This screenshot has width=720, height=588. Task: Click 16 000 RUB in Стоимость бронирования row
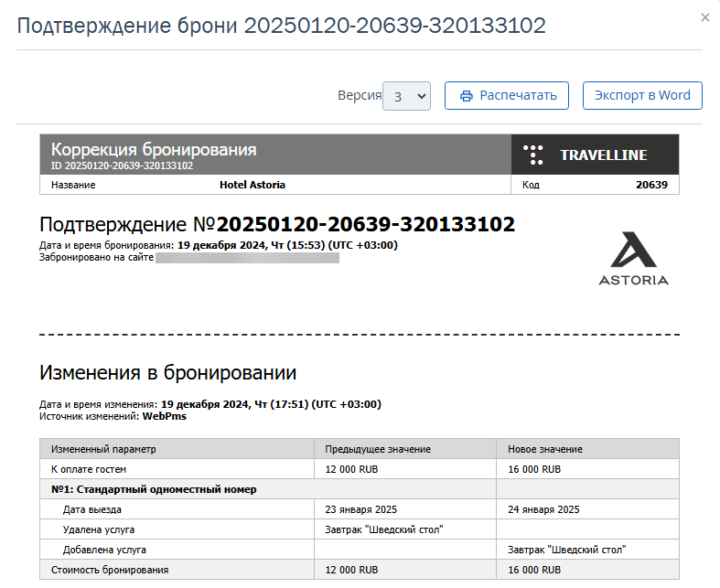534,570
